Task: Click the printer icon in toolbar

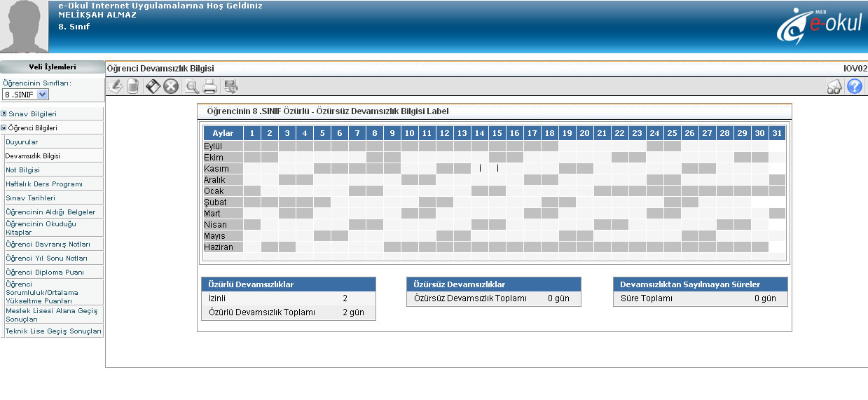Action: pos(209,86)
